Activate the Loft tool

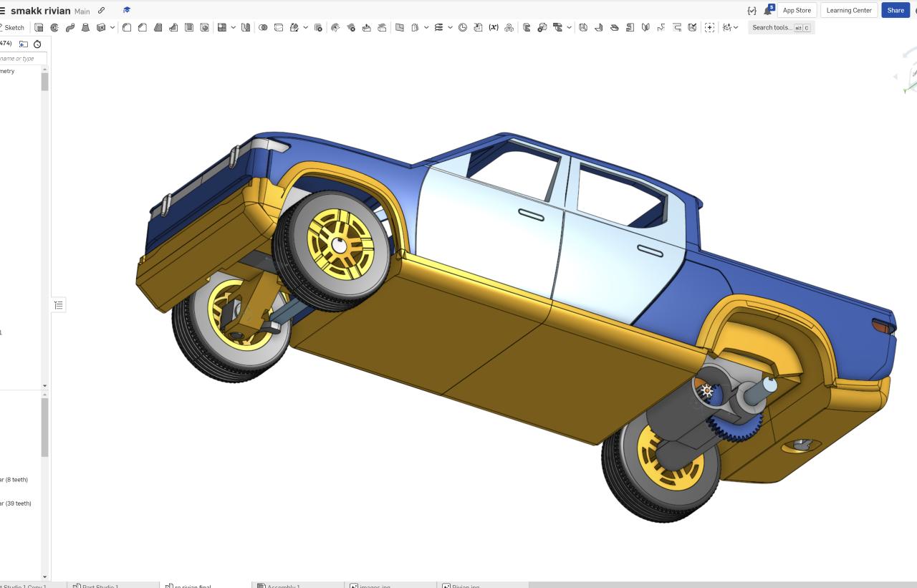[85, 27]
